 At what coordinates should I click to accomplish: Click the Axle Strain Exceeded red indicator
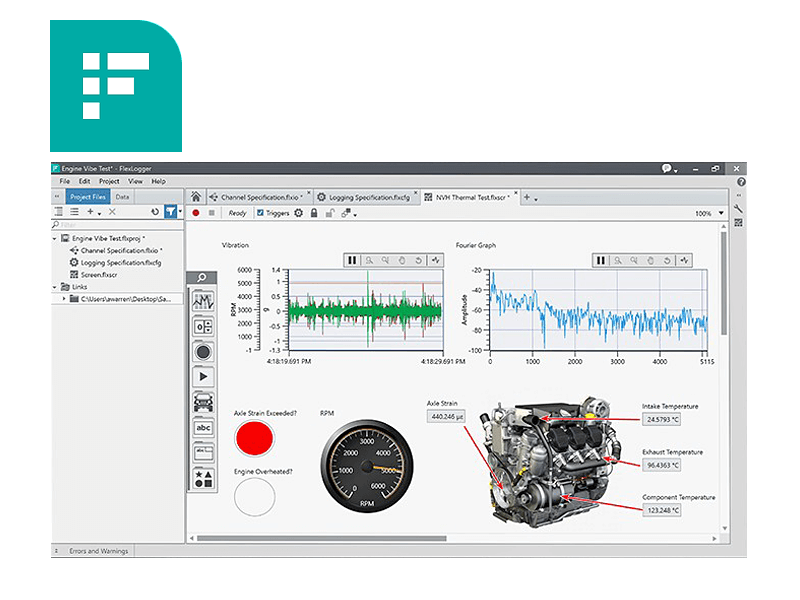tap(254, 440)
